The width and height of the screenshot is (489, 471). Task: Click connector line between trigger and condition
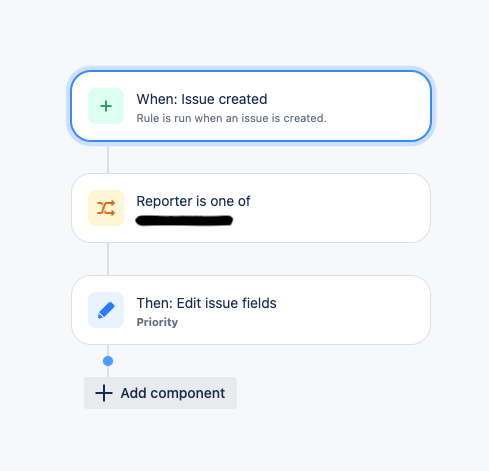click(108, 158)
